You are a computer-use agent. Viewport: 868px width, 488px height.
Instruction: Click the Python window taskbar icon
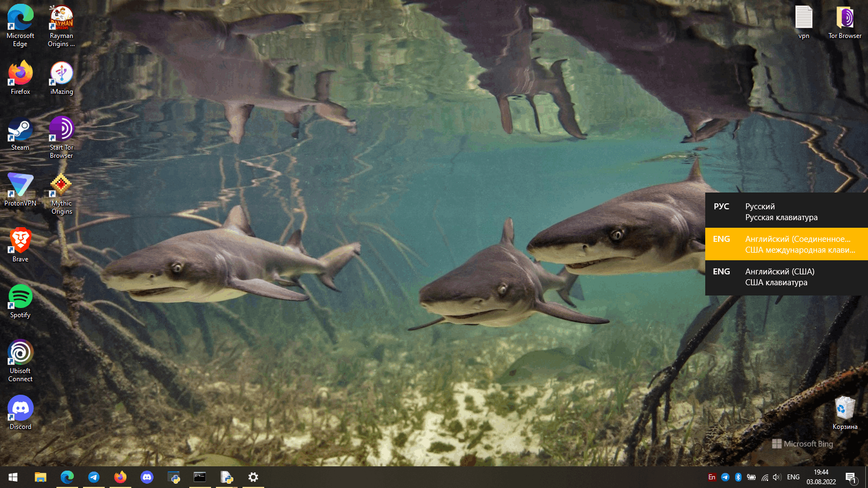[x=174, y=477]
